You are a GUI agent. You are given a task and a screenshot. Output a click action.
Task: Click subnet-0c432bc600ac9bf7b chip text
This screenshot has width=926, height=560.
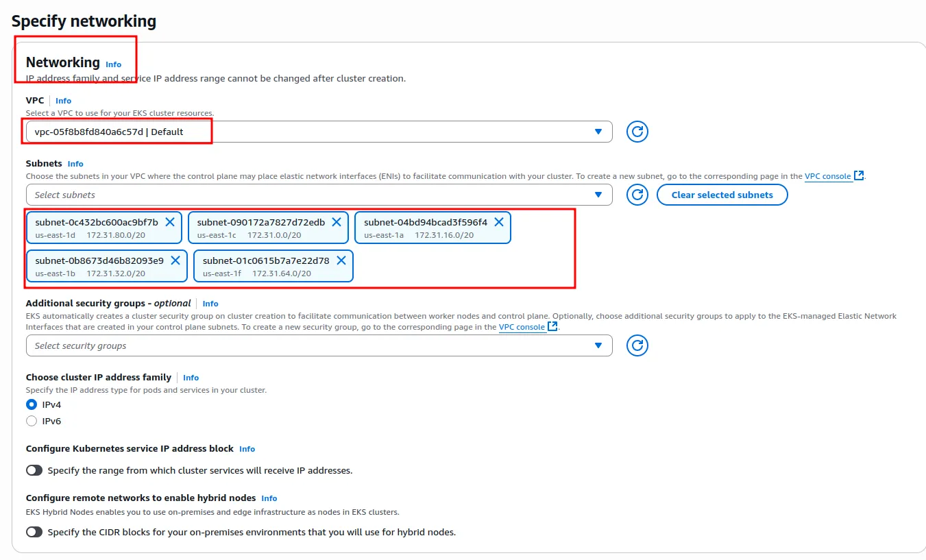(x=97, y=222)
